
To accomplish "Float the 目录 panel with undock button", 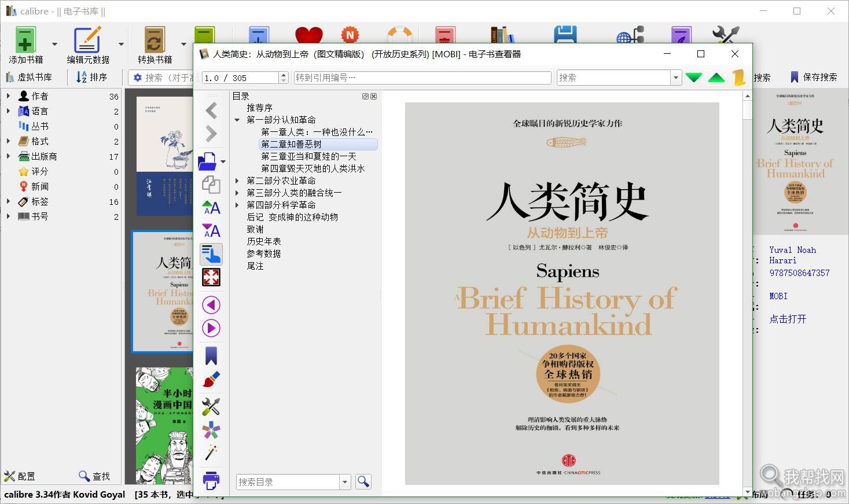I will [x=365, y=97].
